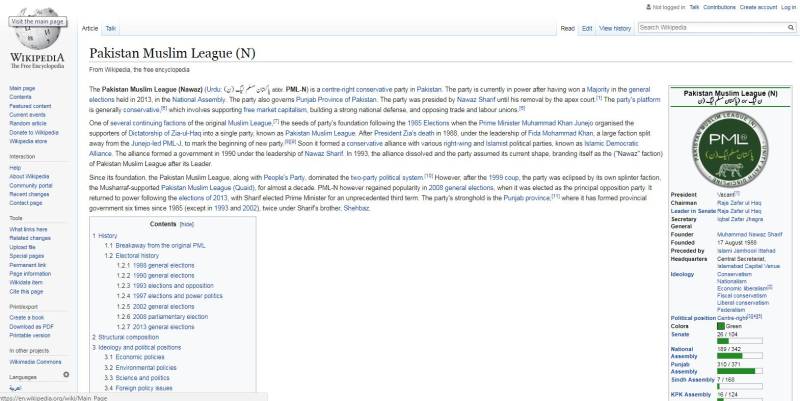Click the Wikipedia globe logo
800x401 pixels.
point(37,29)
